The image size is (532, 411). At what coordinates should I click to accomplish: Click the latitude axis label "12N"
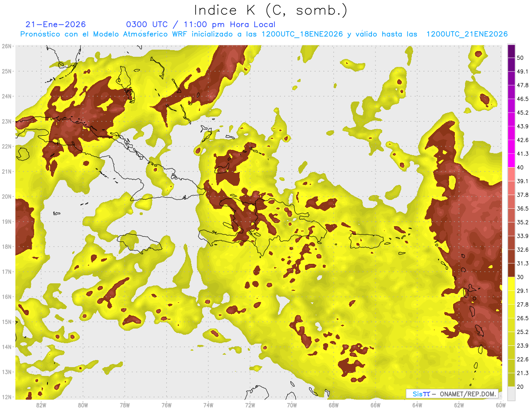click(x=7, y=397)
